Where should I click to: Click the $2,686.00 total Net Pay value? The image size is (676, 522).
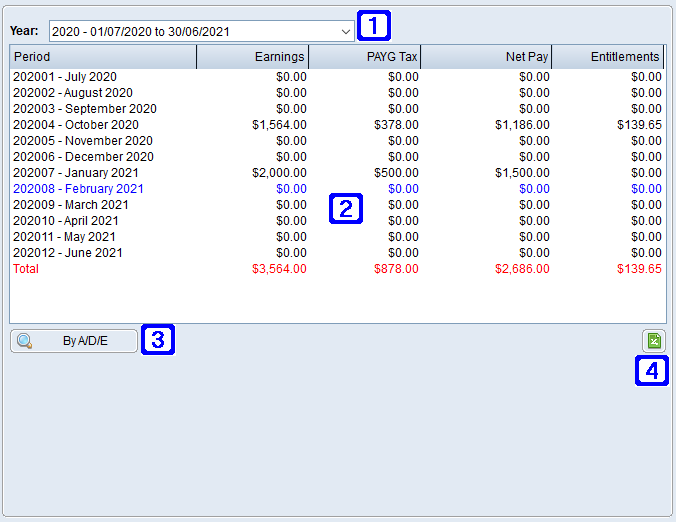pos(522,269)
